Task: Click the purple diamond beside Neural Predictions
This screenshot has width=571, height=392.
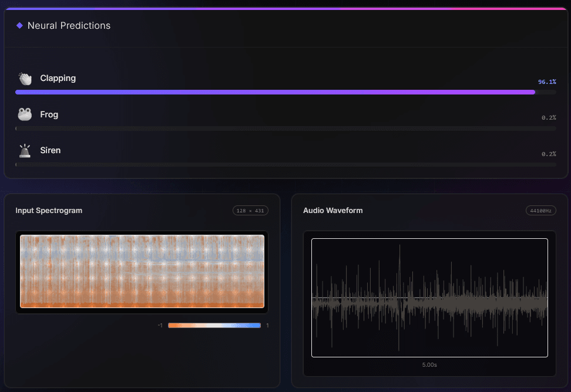Action: [x=19, y=25]
